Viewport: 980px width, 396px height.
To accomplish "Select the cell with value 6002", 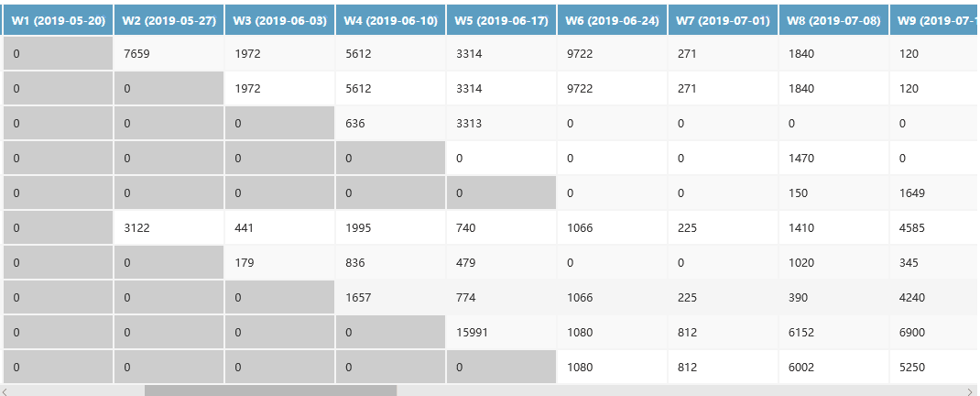I will point(833,368).
